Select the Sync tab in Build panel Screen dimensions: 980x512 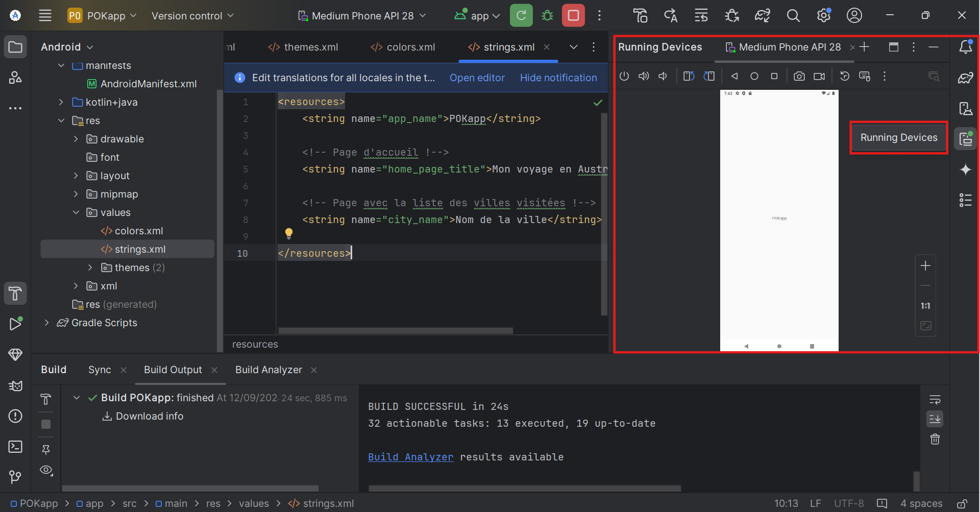[100, 370]
